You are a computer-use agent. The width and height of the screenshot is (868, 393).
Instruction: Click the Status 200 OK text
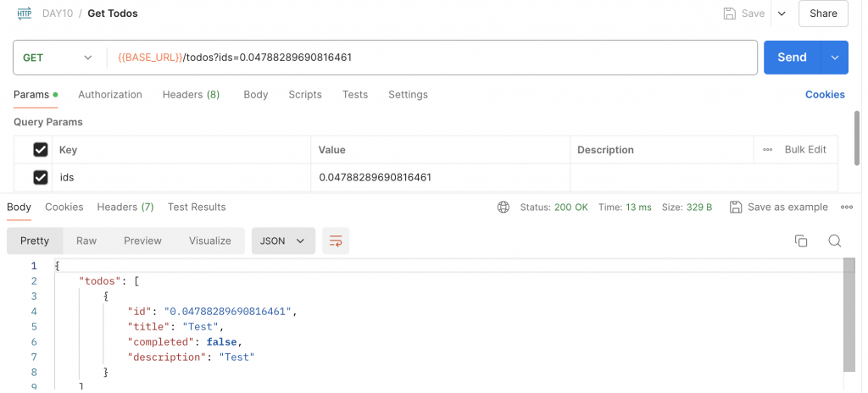(x=554, y=208)
